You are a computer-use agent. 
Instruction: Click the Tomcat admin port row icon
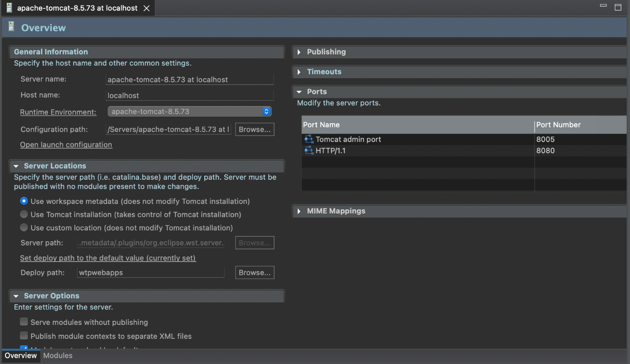[309, 139]
